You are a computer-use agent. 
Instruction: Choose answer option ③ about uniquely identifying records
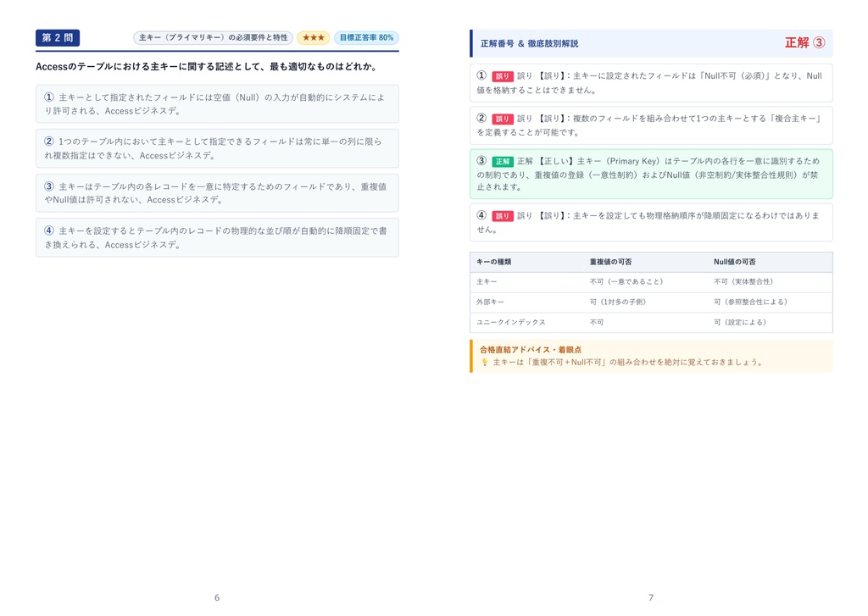pos(217,193)
